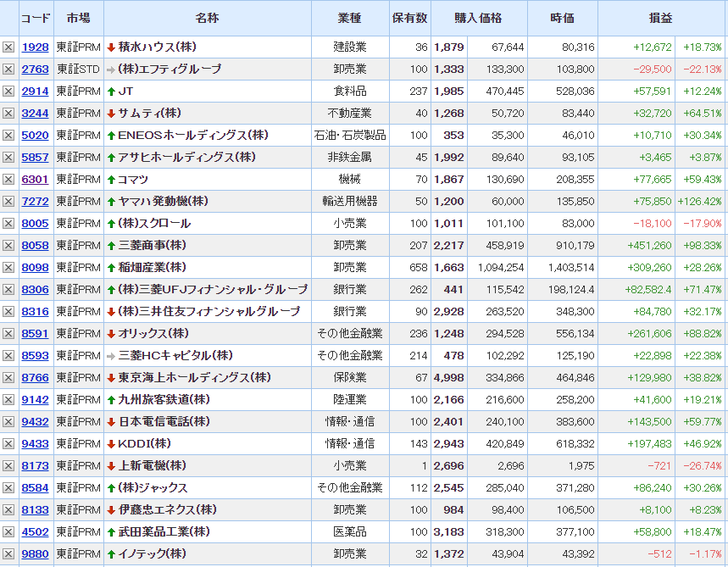
Task: Select the 東証STD market cell
Action: point(79,69)
